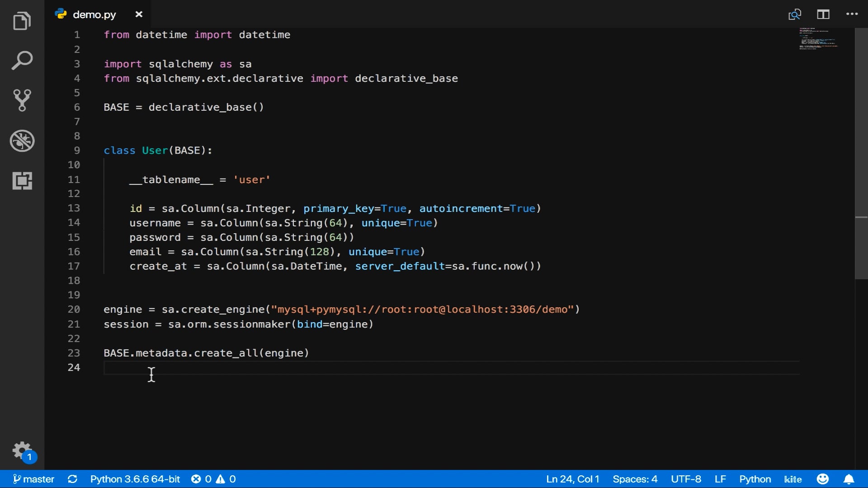The image size is (868, 488).
Task: Click the Synchronize Changes icon
Action: 72,479
